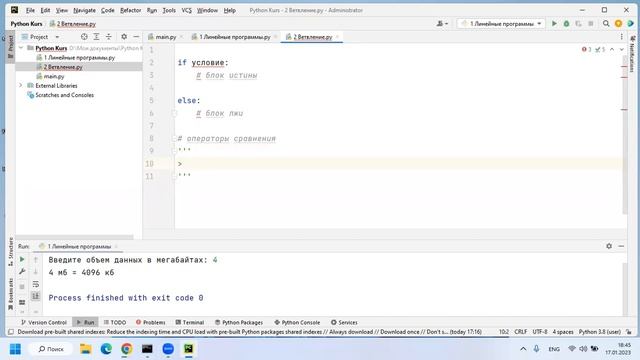Open run configuration dropdown '1 Линейные программы'
The width and height of the screenshot is (640, 360).
[501, 24]
